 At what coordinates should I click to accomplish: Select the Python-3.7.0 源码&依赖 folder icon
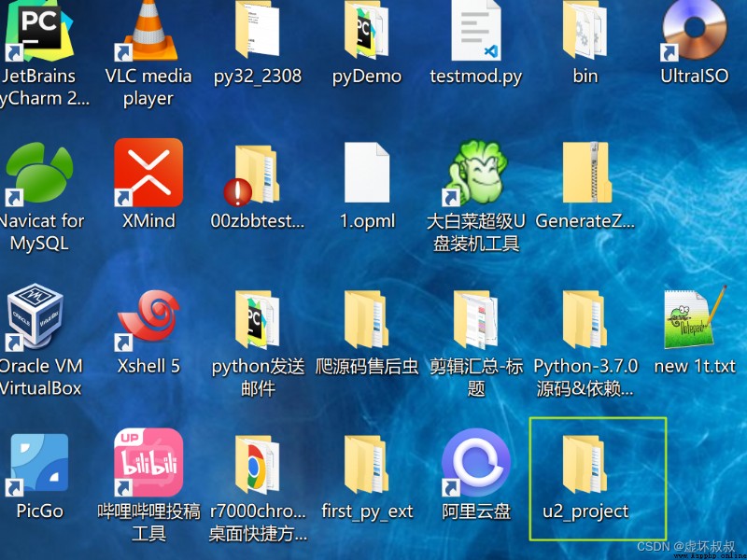pos(585,319)
